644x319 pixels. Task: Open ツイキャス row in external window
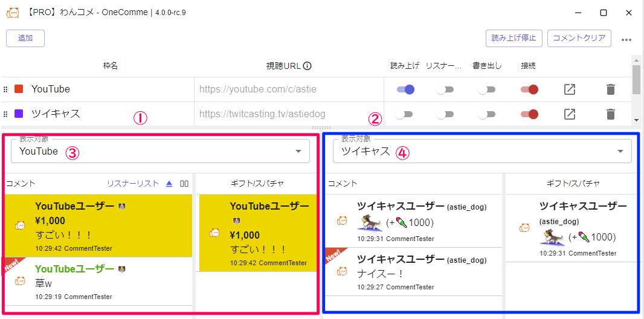pyautogui.click(x=569, y=114)
